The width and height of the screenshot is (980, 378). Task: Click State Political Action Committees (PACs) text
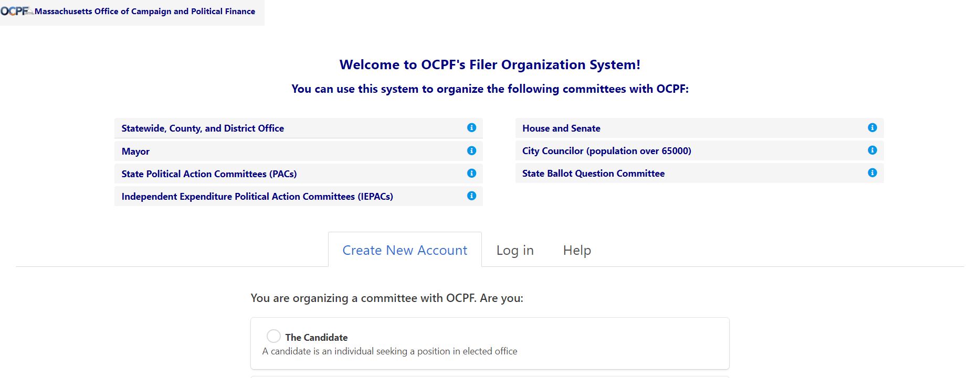click(x=209, y=174)
